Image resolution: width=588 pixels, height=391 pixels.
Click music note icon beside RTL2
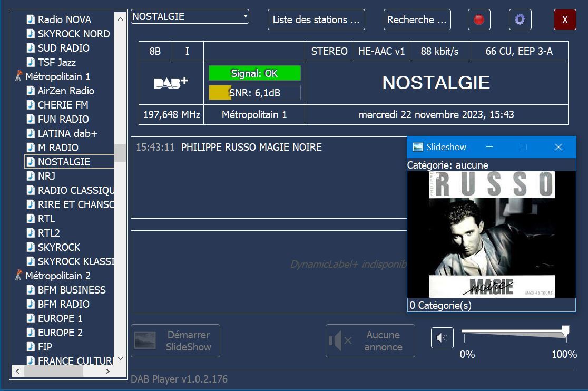(x=31, y=233)
